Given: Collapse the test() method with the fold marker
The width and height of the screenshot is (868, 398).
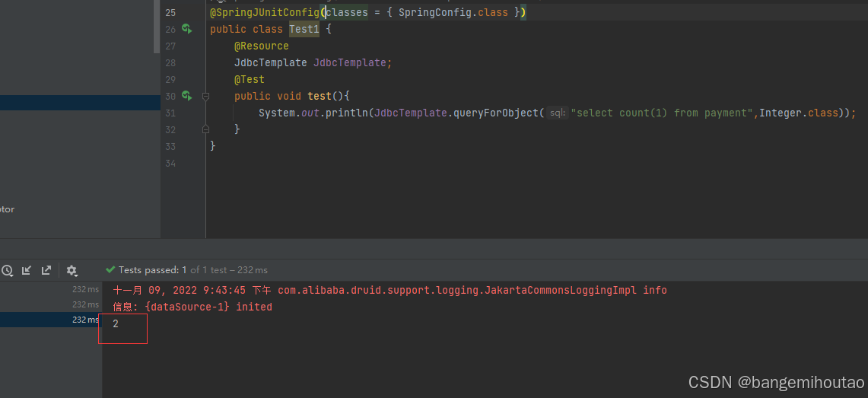Looking at the screenshot, I should click(x=205, y=97).
